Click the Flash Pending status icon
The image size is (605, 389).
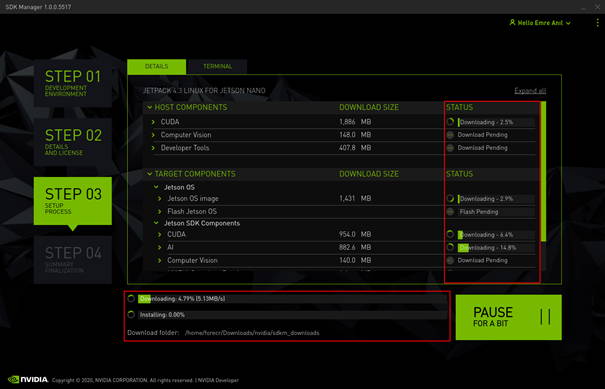coord(450,211)
